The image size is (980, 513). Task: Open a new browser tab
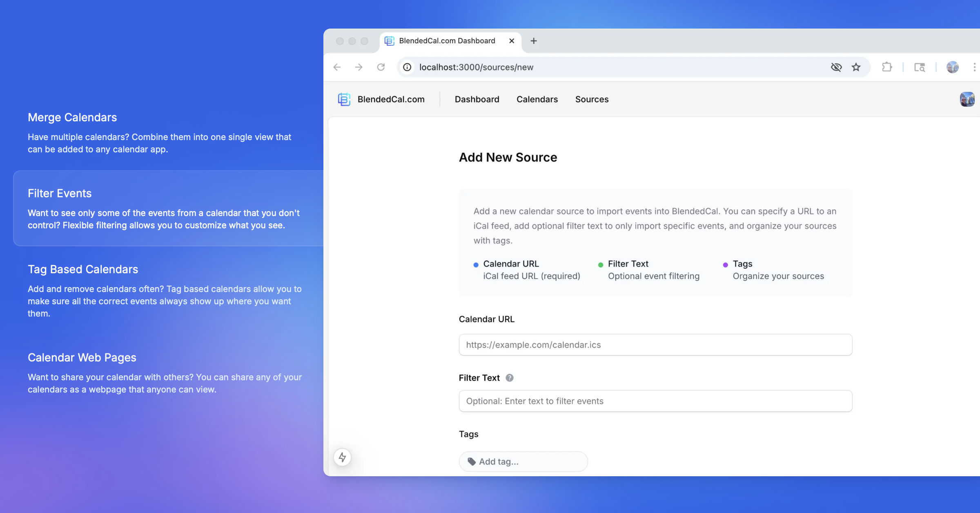(533, 41)
